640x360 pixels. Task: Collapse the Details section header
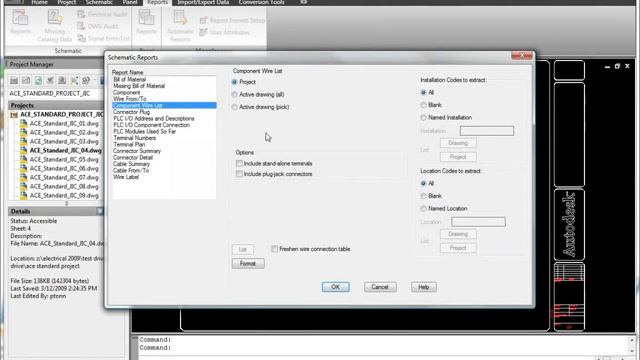[56, 211]
